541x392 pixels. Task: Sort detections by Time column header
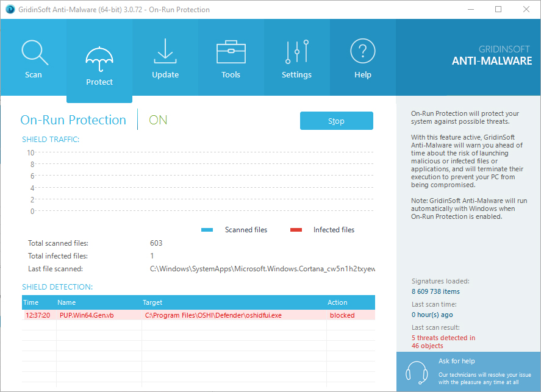pyautogui.click(x=31, y=302)
